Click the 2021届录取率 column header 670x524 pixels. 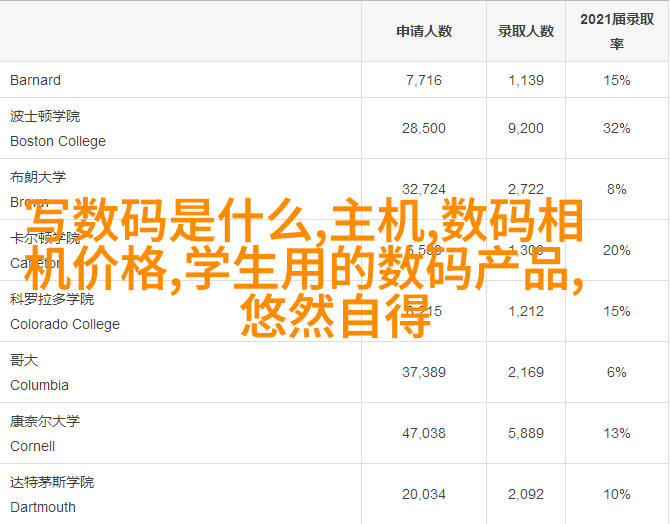(617, 31)
